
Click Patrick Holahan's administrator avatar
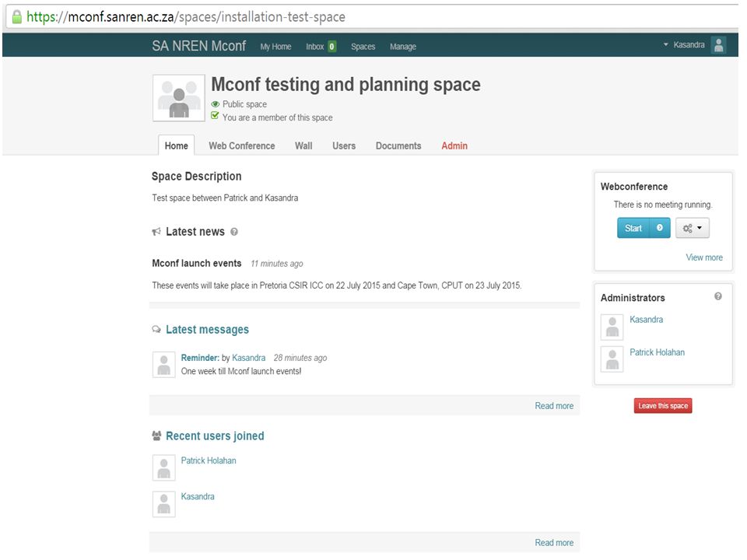coord(612,359)
